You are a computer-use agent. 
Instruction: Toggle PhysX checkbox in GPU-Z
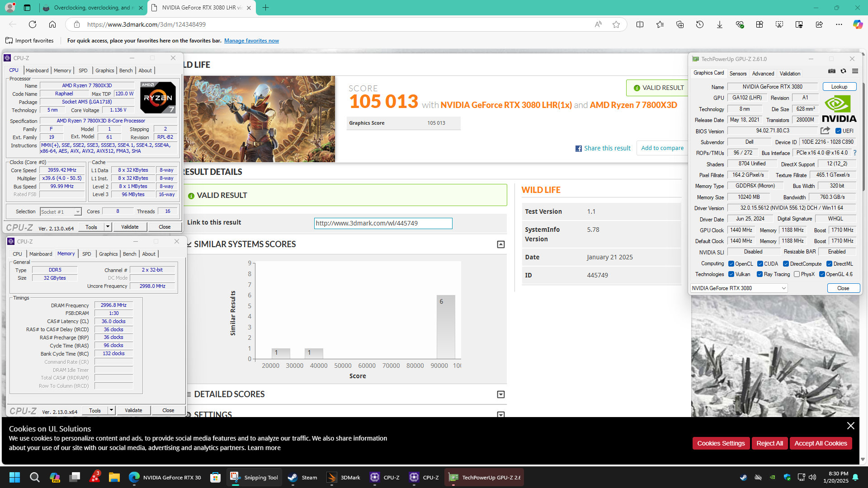(797, 274)
